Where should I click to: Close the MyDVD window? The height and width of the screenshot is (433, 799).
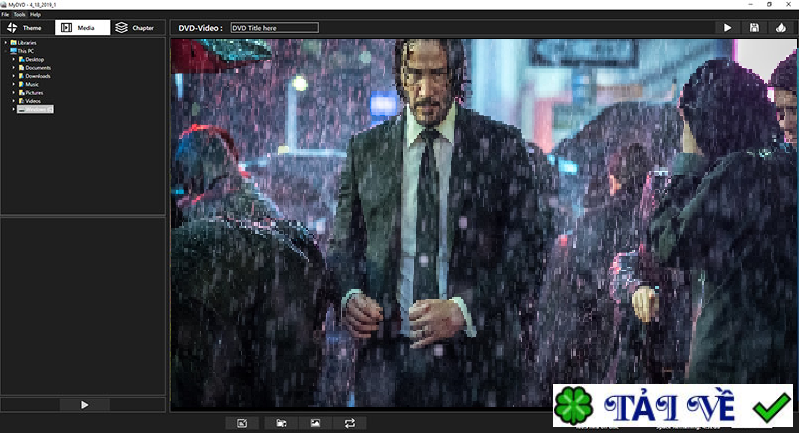(788, 4)
